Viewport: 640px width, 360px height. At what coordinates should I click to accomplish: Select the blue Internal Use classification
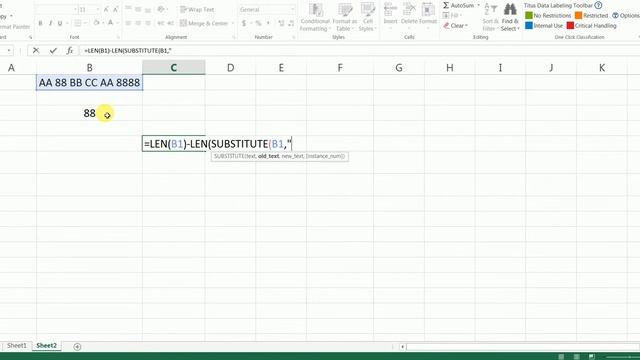tap(544, 25)
